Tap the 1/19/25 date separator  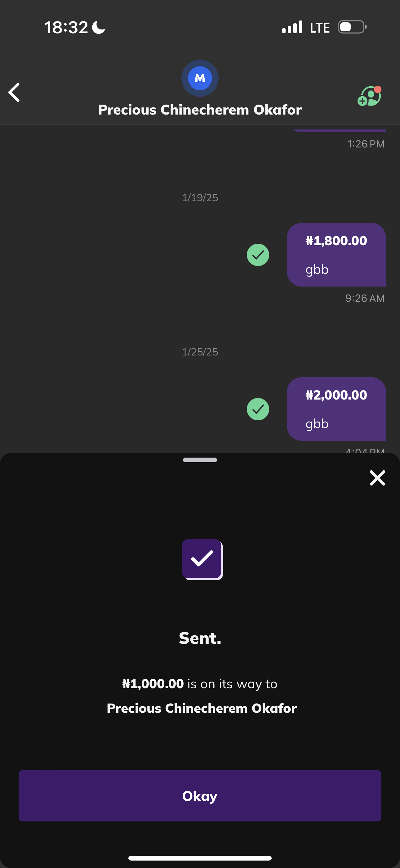tap(200, 197)
